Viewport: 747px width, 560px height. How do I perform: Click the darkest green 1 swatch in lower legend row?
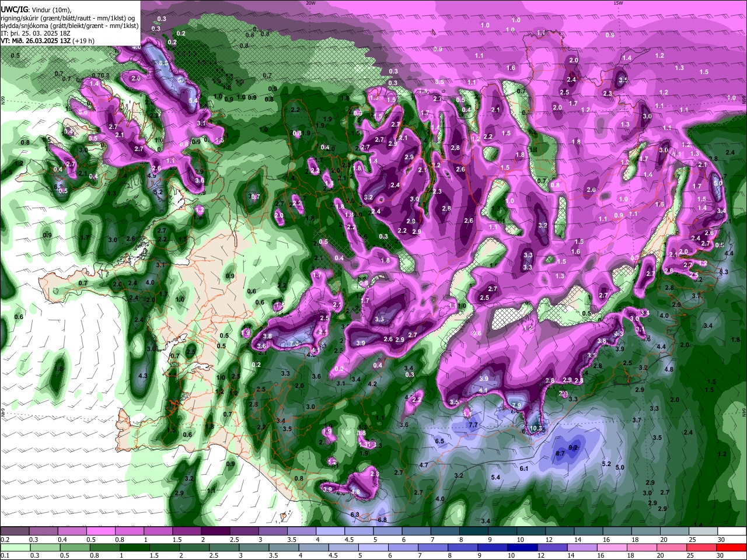pos(134,548)
